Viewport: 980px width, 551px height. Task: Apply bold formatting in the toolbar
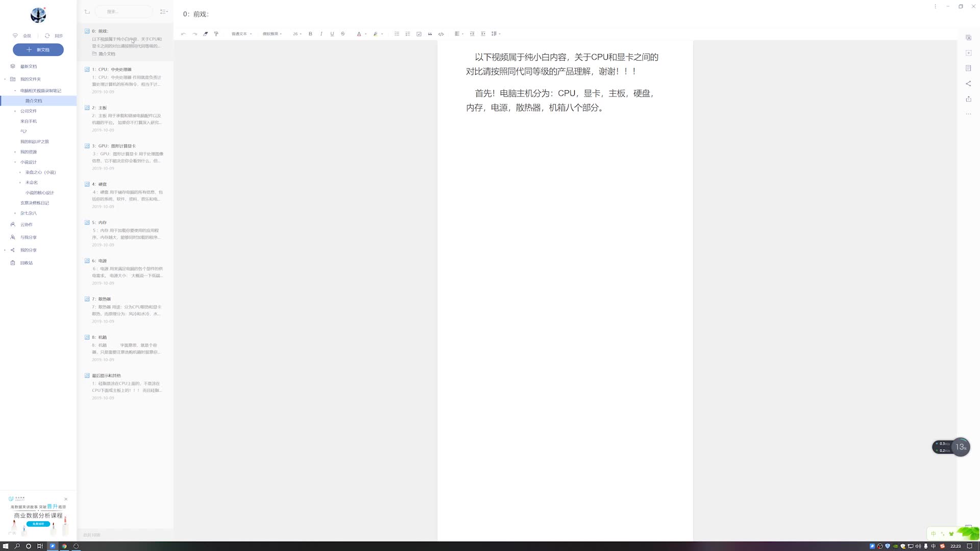310,34
